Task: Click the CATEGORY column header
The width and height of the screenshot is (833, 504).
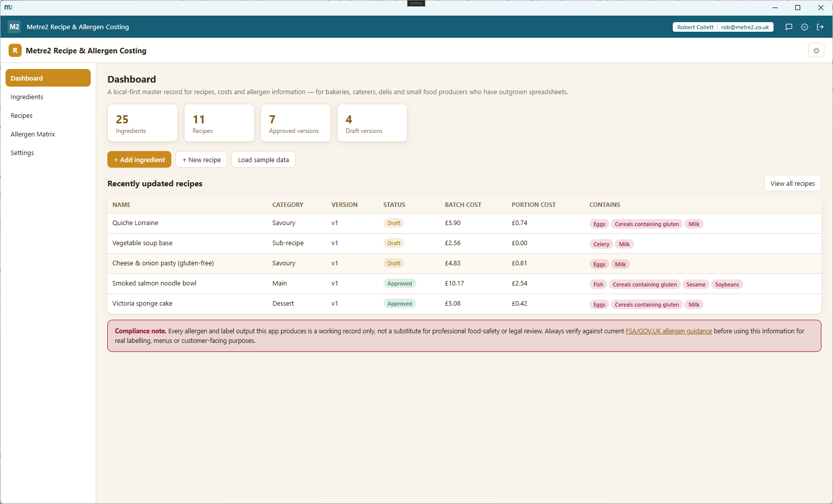Action: click(x=288, y=205)
